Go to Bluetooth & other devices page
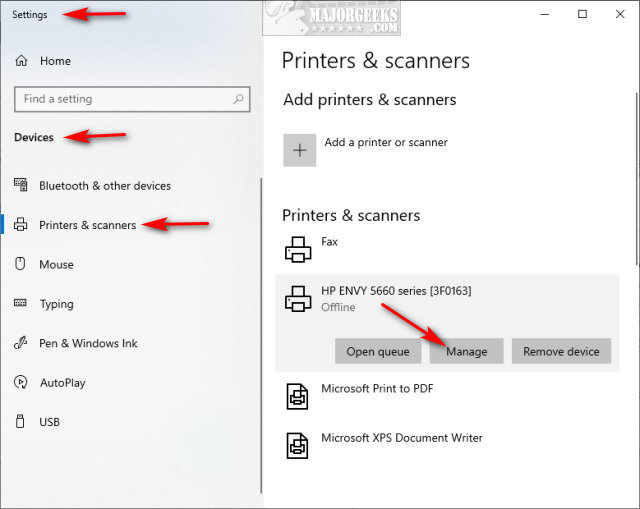640x509 pixels. point(105,186)
